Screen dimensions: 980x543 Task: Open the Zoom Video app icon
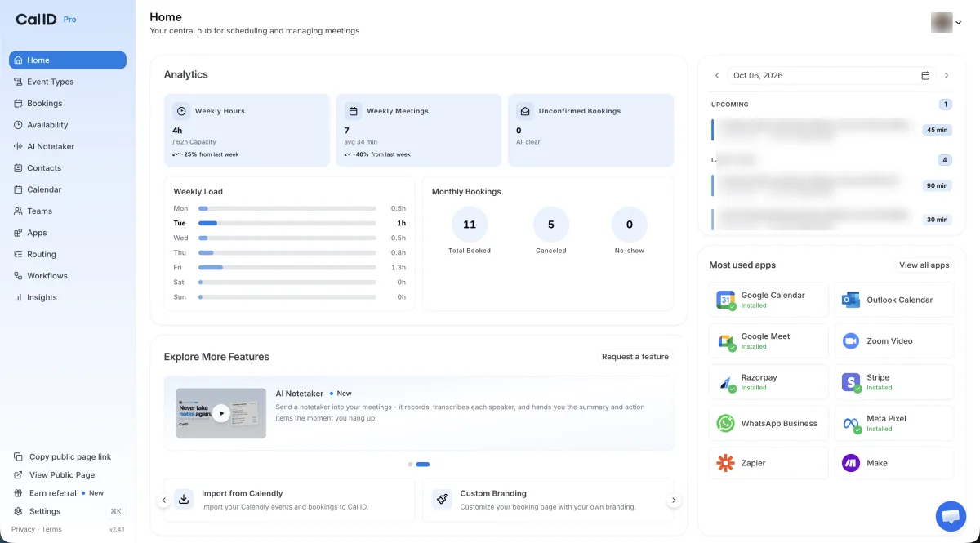851,341
